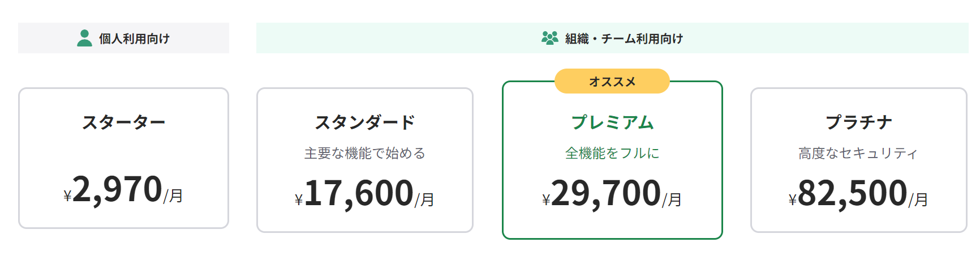Click the ¥29,700/月 price

tap(612, 194)
